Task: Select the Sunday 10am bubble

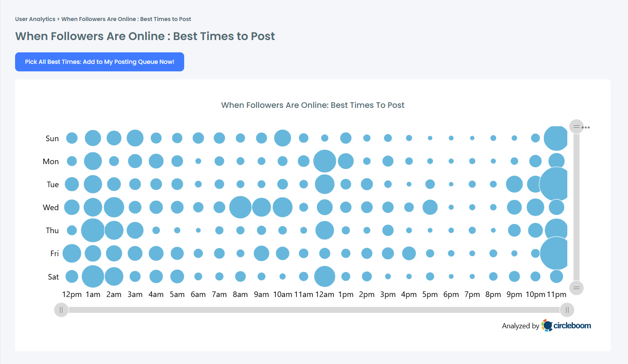Action: (x=283, y=138)
